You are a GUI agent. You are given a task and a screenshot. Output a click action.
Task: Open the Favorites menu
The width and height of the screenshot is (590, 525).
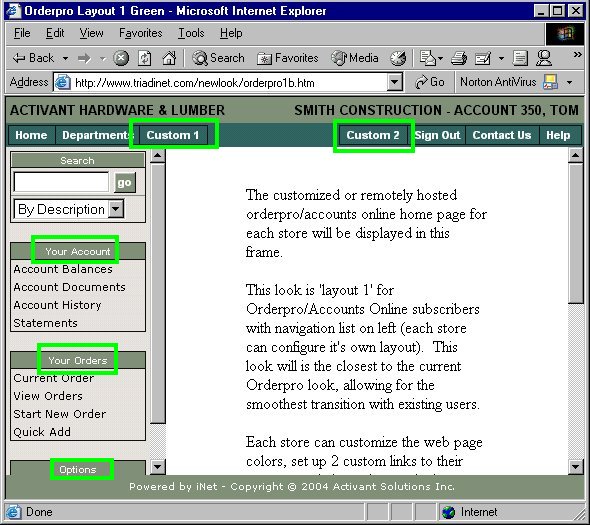click(140, 33)
